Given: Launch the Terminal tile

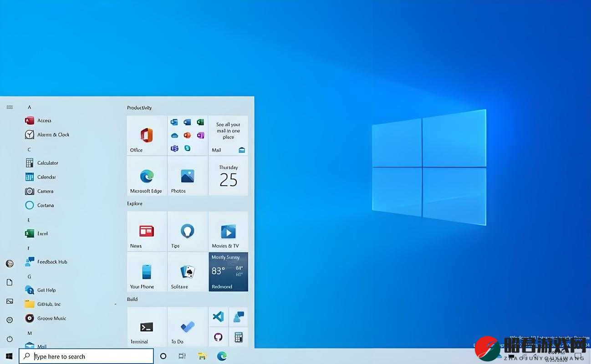Looking at the screenshot, I should [x=147, y=327].
